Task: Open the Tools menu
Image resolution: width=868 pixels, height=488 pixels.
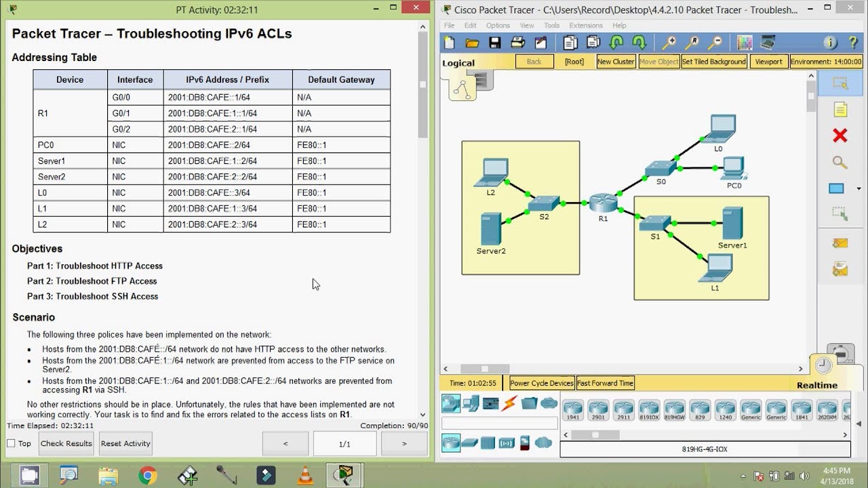Action: click(x=552, y=25)
